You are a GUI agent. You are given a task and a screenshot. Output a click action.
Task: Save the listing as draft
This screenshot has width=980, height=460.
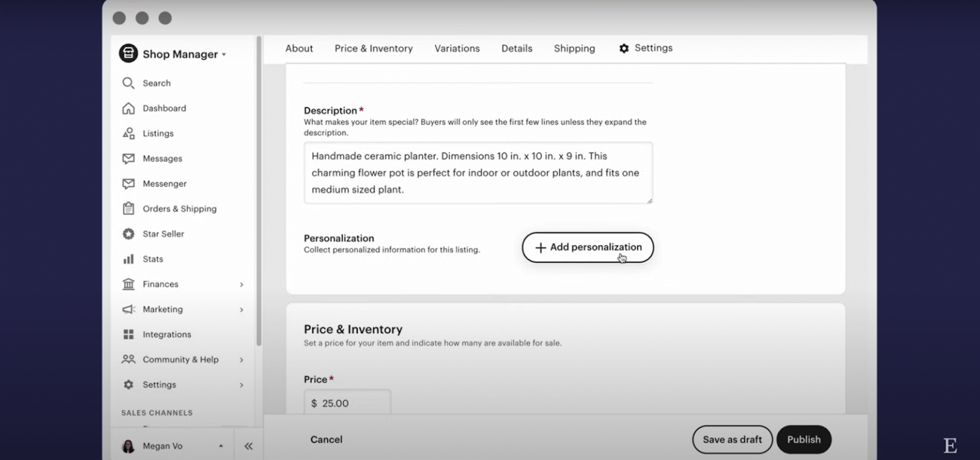(x=732, y=440)
